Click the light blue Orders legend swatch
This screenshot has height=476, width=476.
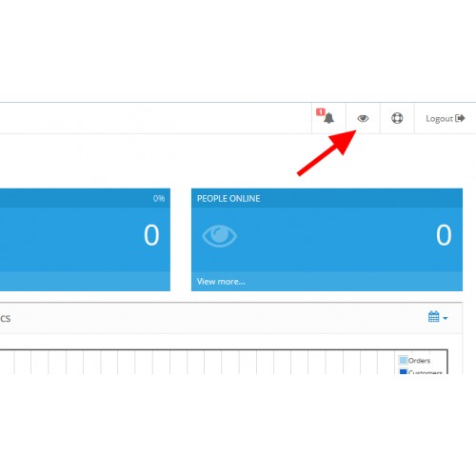(x=403, y=360)
